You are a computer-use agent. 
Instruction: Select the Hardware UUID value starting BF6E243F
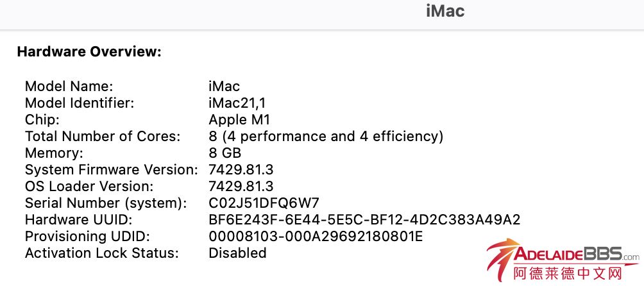[x=364, y=219]
